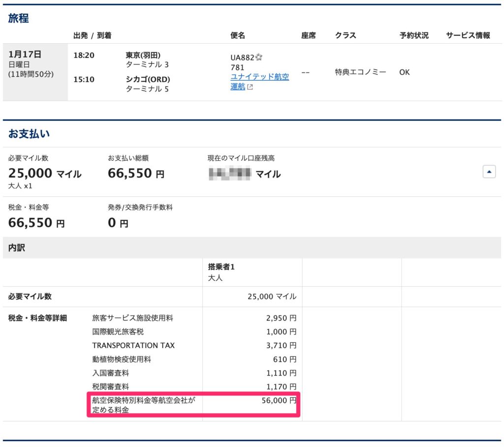Click the 610 円 amount
Image resolution: width=504 pixels, height=447 pixels.
coord(285,359)
